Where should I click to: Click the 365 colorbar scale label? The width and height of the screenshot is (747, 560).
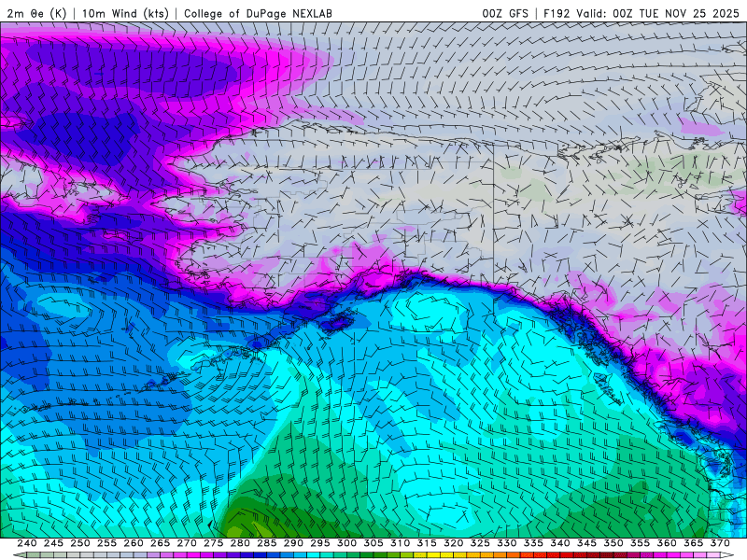click(694, 543)
